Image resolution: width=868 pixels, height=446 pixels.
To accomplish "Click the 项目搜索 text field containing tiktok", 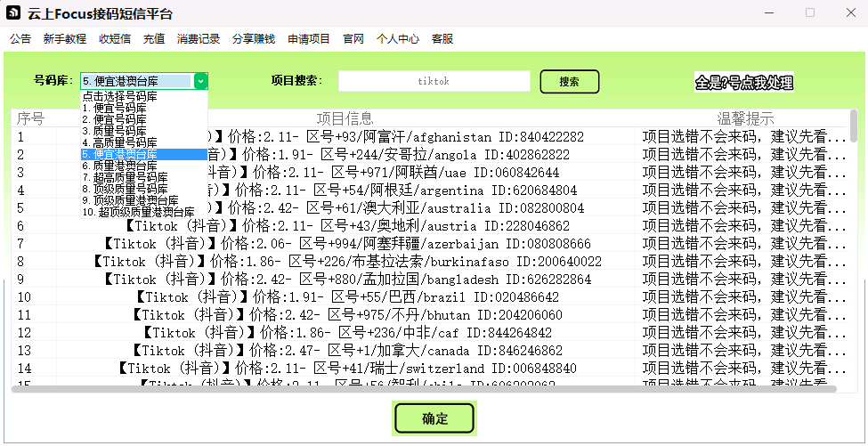I will coord(434,81).
